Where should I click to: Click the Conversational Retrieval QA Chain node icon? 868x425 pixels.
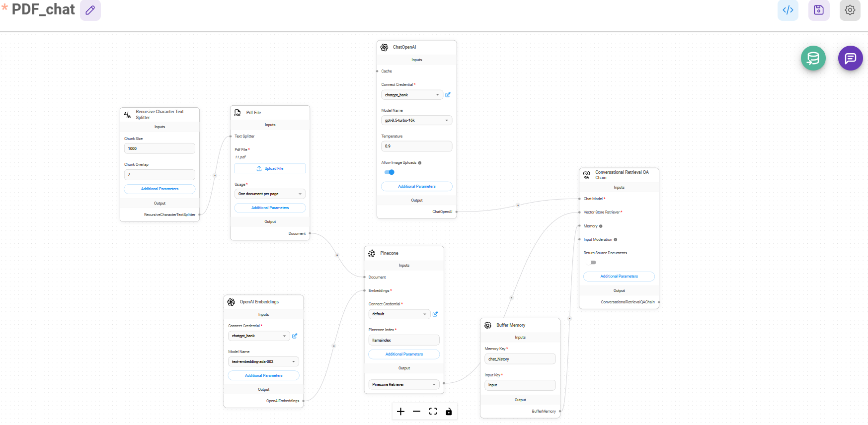coord(587,175)
